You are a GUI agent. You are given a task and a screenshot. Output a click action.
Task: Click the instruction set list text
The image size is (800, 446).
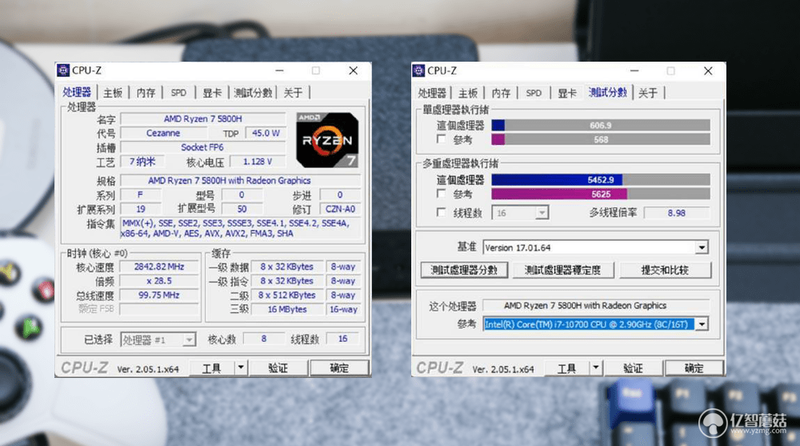(x=240, y=228)
